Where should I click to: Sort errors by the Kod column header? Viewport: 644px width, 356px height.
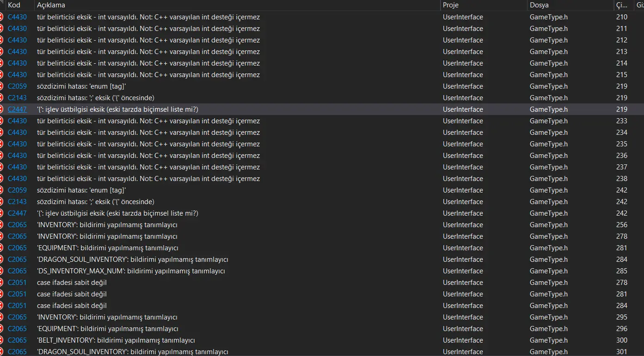[14, 5]
